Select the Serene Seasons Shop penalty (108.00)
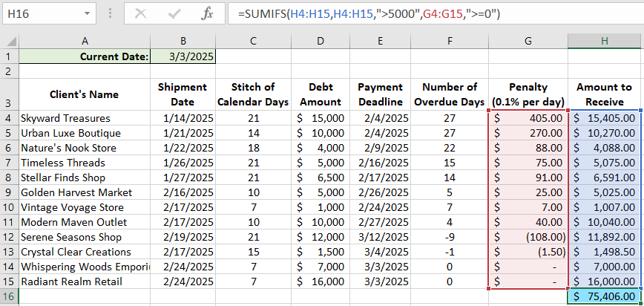 528,237
